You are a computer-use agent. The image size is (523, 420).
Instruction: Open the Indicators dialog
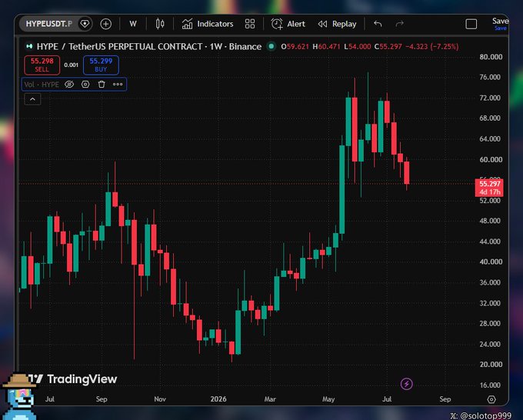[x=208, y=24]
